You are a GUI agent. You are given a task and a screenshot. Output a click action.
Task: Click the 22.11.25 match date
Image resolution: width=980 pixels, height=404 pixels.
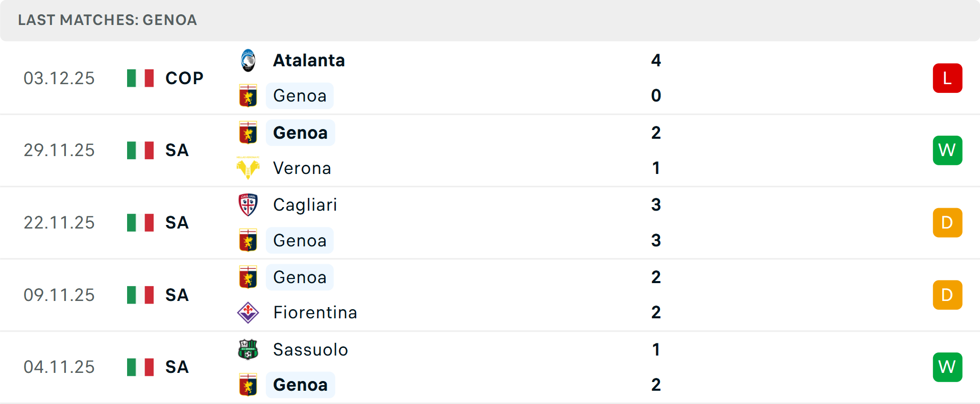click(x=59, y=222)
